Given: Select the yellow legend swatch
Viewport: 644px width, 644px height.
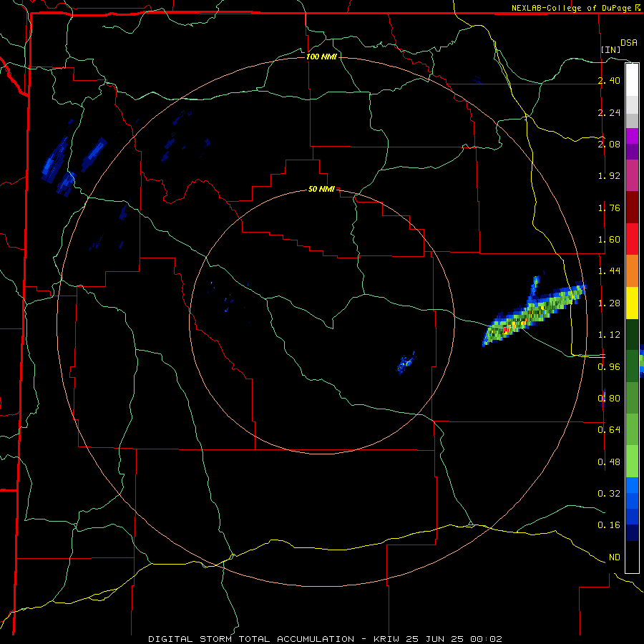Looking at the screenshot, I should tap(632, 303).
